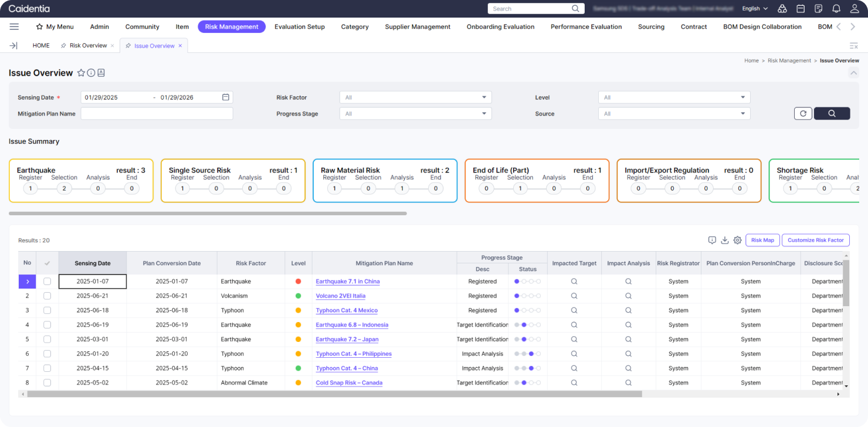This screenshot has width=868, height=427.
Task: Open the Progress Stage dropdown
Action: point(415,114)
